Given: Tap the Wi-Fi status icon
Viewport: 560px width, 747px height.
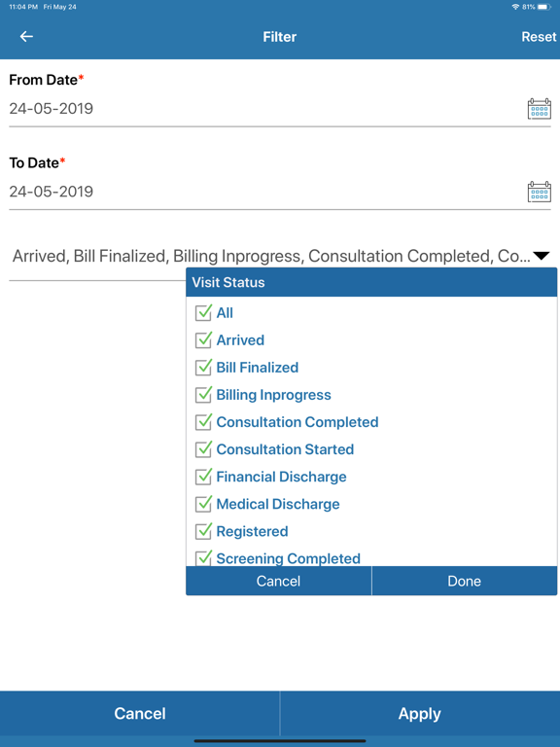Looking at the screenshot, I should [x=515, y=7].
